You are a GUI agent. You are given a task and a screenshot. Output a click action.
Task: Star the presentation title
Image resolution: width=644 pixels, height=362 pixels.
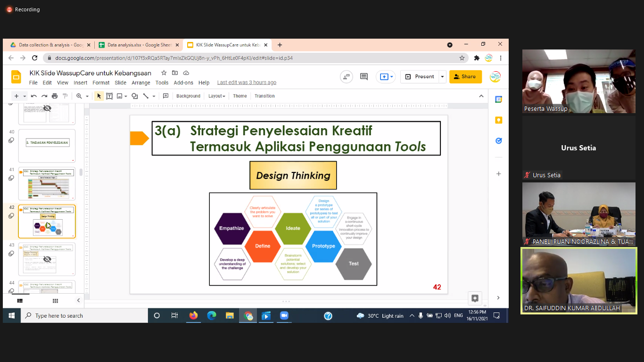pyautogui.click(x=164, y=73)
